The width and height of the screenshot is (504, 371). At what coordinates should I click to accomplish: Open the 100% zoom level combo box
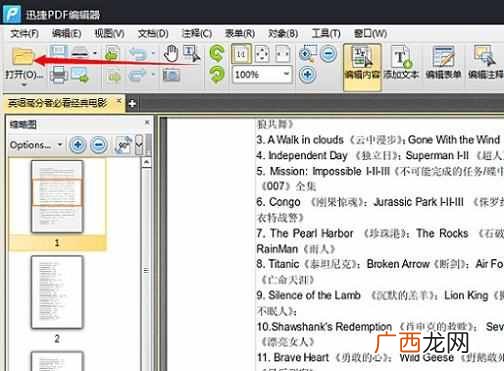click(262, 75)
